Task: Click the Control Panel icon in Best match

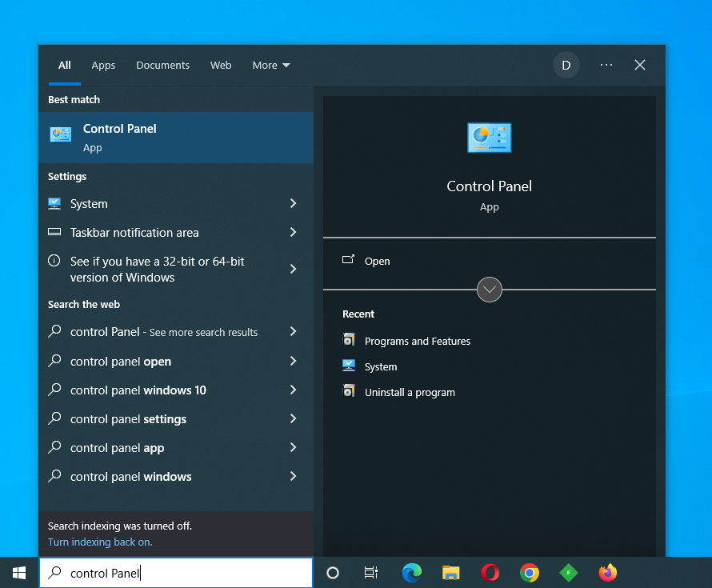Action: [60, 135]
